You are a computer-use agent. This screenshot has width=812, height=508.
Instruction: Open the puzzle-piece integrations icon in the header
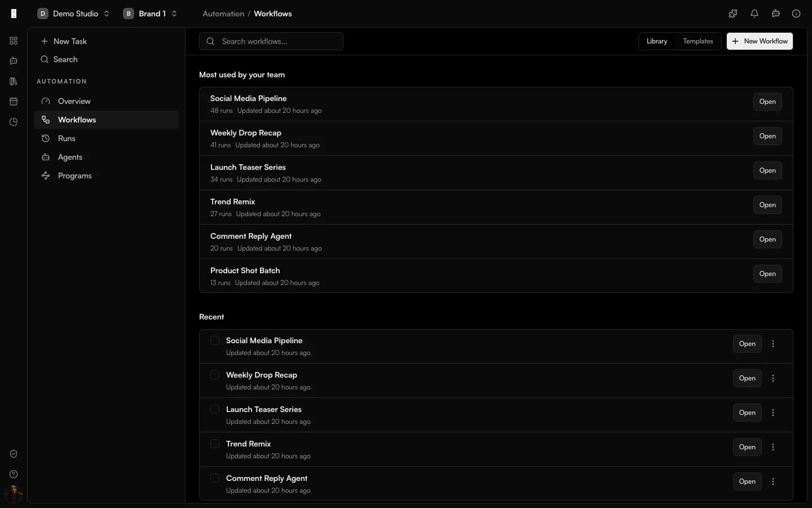[x=733, y=14]
